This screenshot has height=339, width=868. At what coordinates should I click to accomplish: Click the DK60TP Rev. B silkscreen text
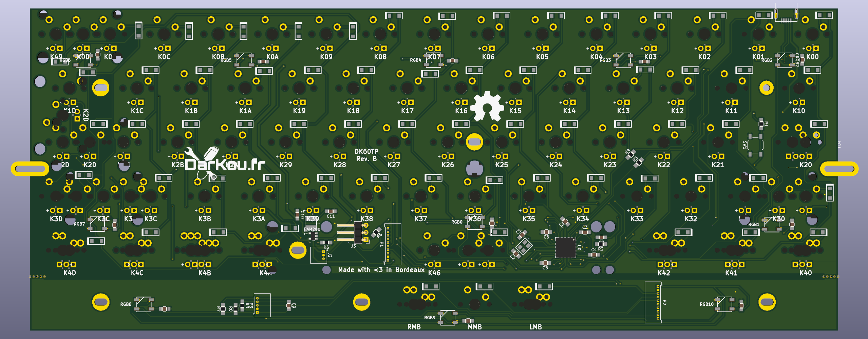pos(366,155)
